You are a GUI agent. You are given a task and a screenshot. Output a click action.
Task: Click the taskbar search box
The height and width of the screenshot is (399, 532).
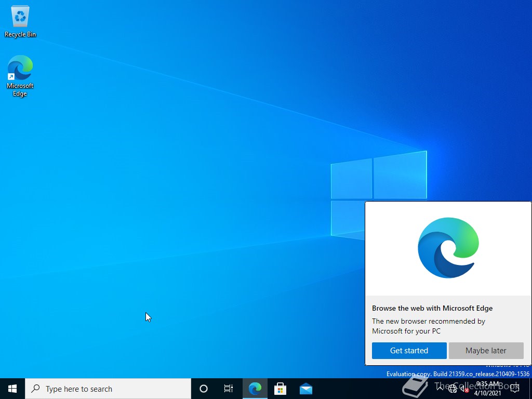[108, 389]
